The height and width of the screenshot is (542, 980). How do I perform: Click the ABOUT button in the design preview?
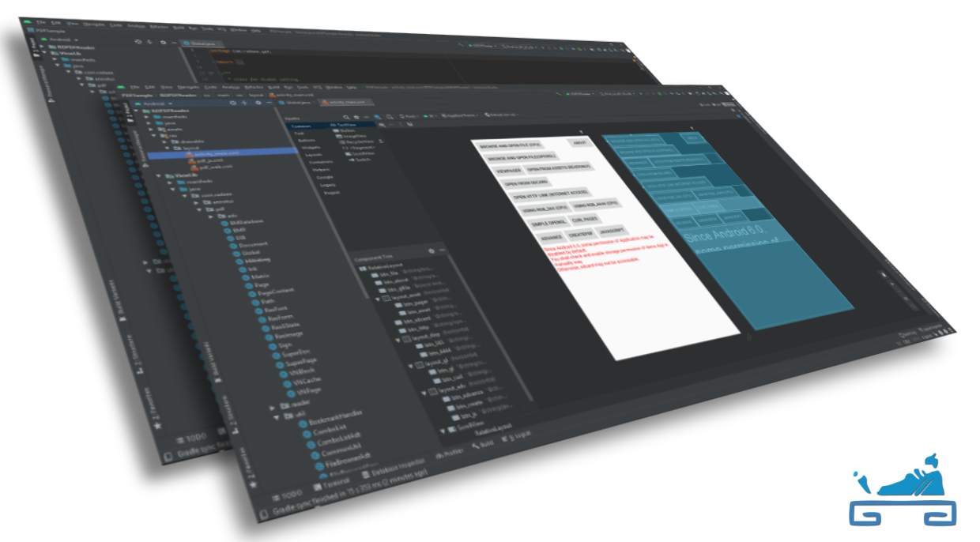[580, 143]
